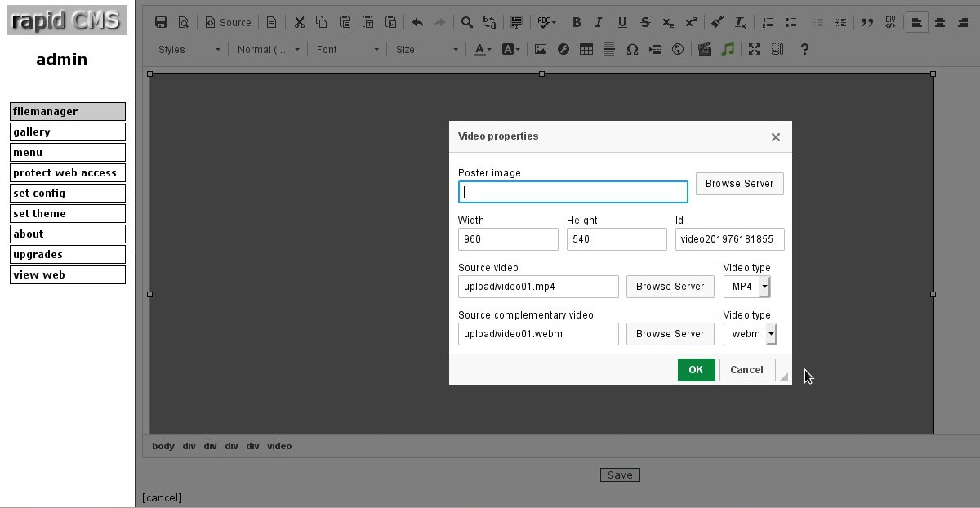Click Browse Server next to Poster image
980x508 pixels.
pos(740,184)
